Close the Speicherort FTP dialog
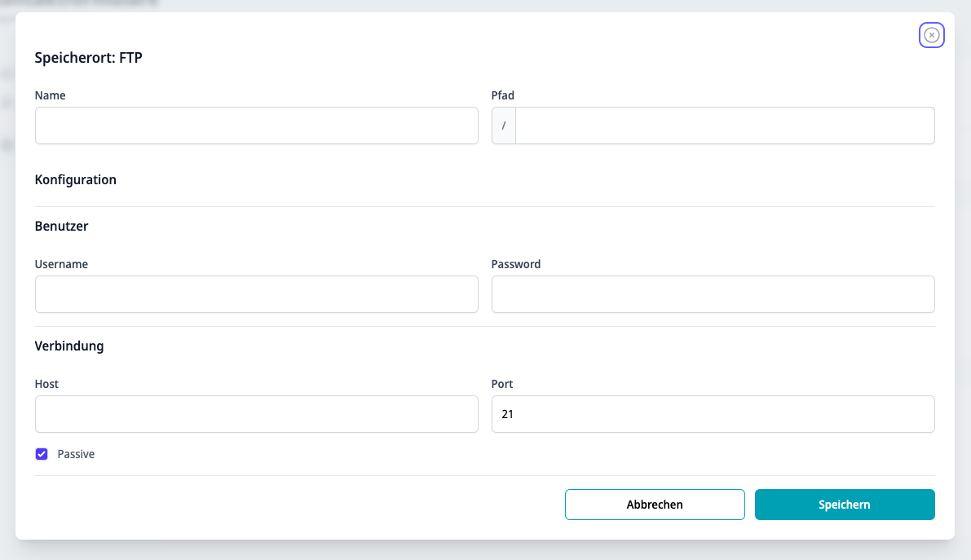The height and width of the screenshot is (560, 971). tap(931, 35)
